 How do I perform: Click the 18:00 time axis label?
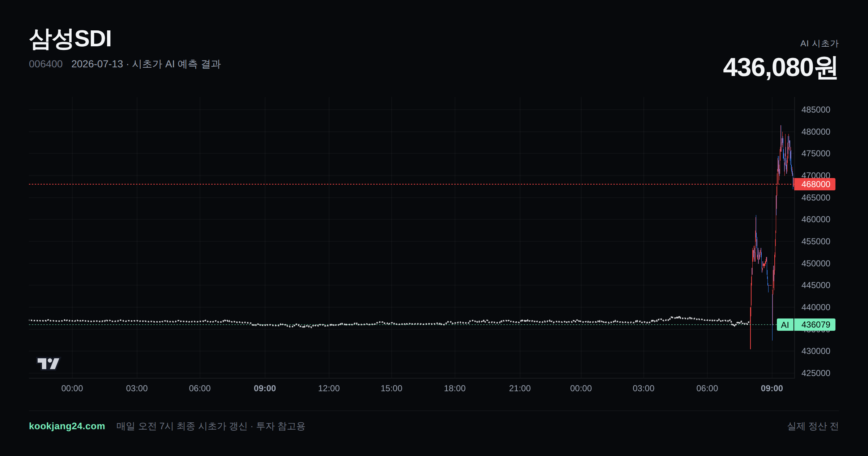coord(455,388)
